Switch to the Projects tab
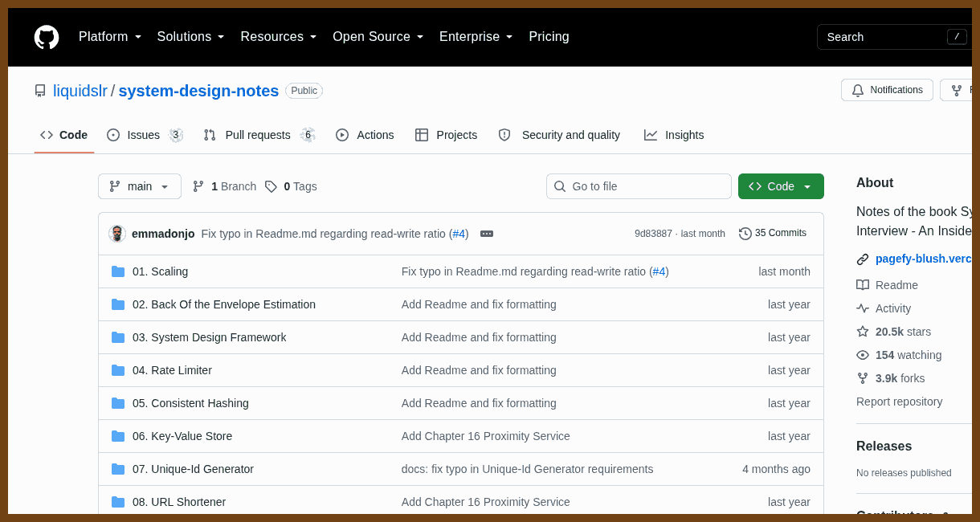Image resolution: width=980 pixels, height=522 pixels. pyautogui.click(x=446, y=135)
